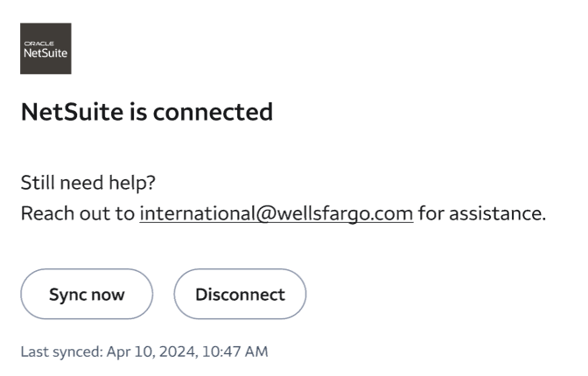The width and height of the screenshot is (588, 376).
Task: Click the 'Reach out to' text
Action: coord(77,213)
